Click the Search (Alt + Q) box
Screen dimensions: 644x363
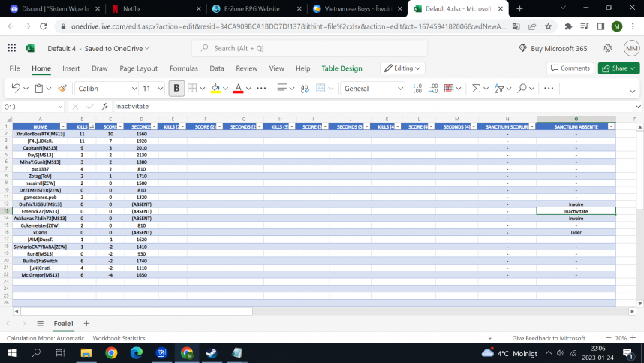click(x=310, y=48)
